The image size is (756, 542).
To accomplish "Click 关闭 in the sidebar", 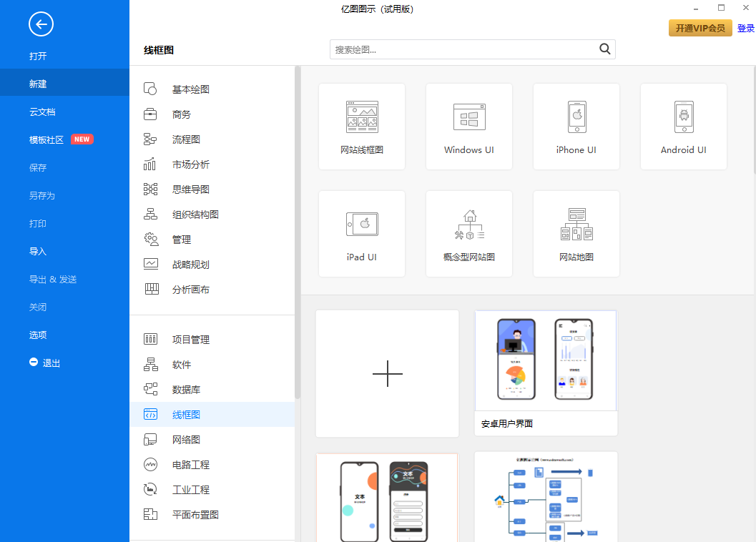I will (38, 307).
